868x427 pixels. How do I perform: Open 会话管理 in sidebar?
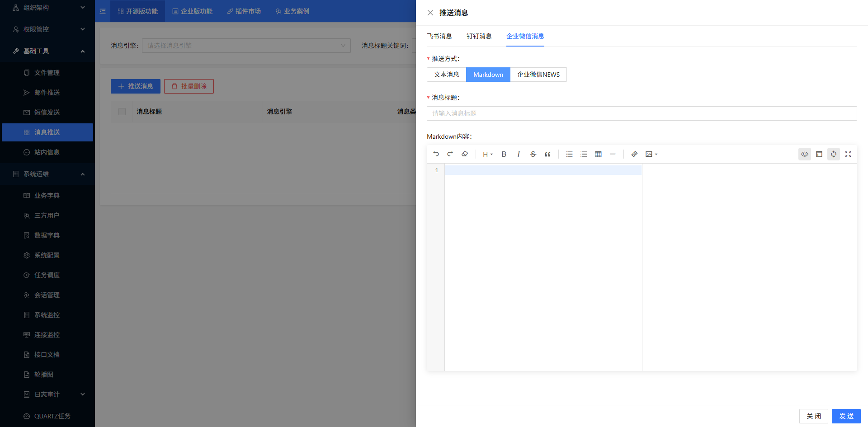click(x=47, y=295)
